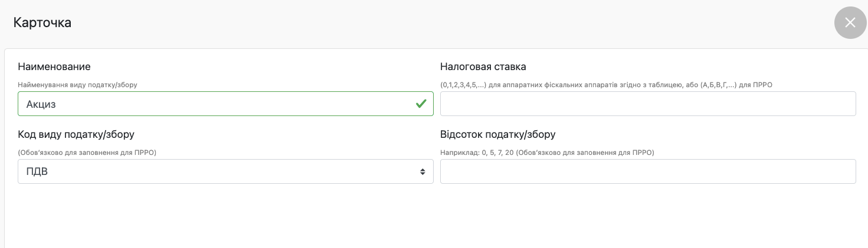Image resolution: width=868 pixels, height=248 pixels.
Task: Click the header bar beside Карточка title
Action: click(x=413, y=23)
